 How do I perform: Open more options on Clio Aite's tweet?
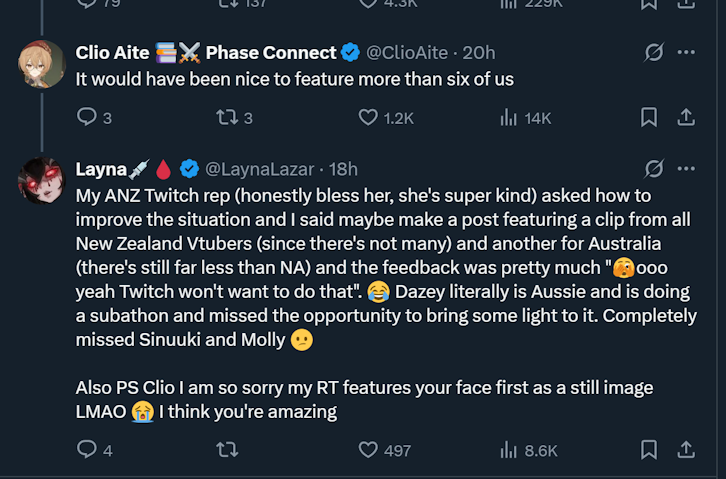[686, 52]
